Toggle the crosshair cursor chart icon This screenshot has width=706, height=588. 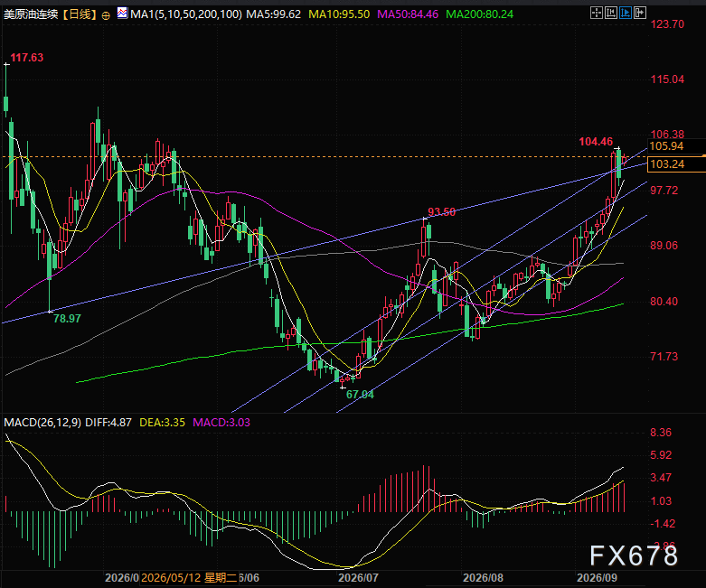pos(596,13)
